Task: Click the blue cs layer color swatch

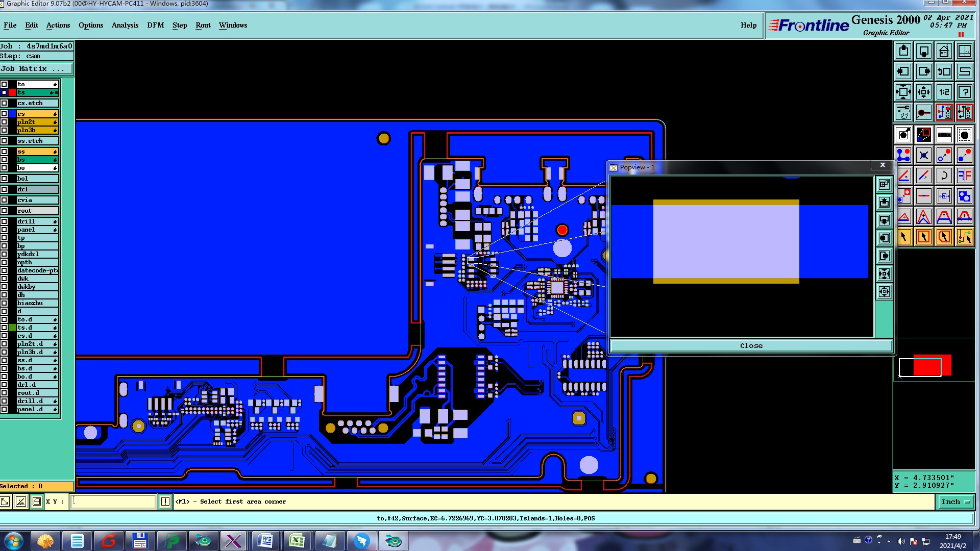Action: click(12, 114)
